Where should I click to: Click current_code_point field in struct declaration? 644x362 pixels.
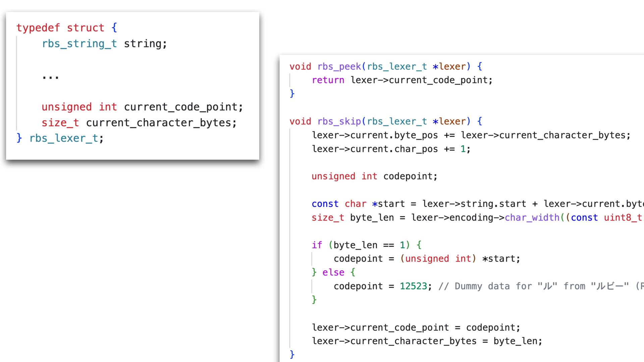181,107
